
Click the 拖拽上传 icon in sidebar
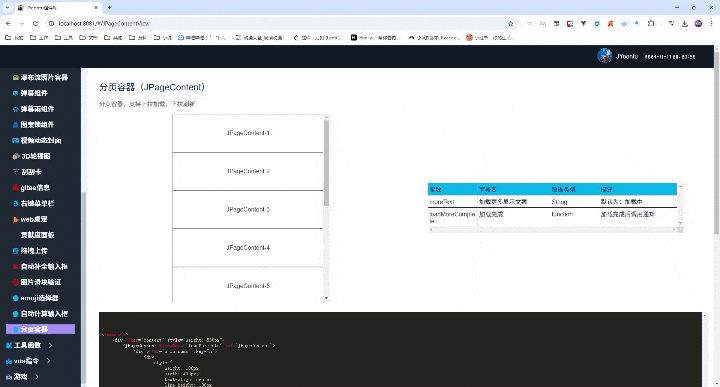click(16, 251)
